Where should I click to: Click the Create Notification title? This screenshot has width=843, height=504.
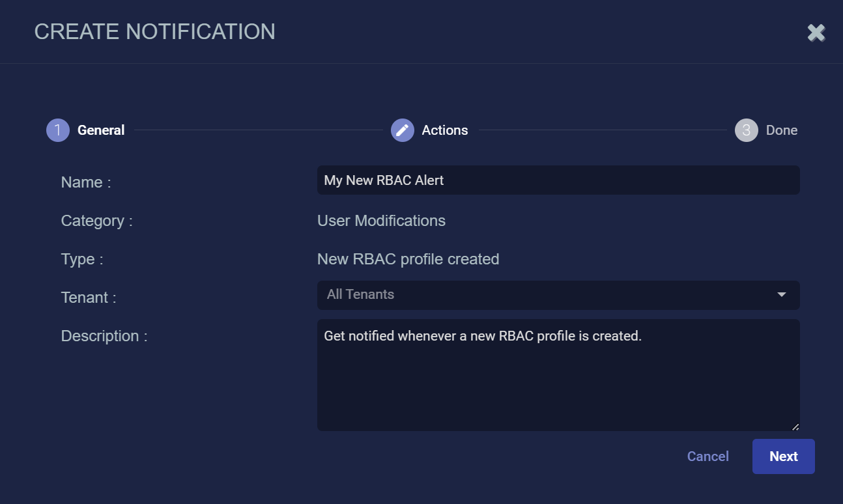(x=154, y=32)
